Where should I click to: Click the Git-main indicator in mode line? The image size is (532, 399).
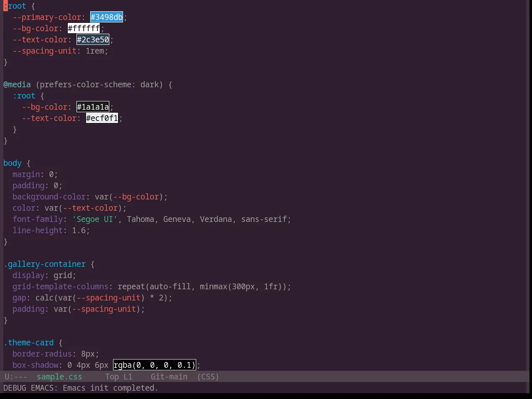click(x=169, y=377)
